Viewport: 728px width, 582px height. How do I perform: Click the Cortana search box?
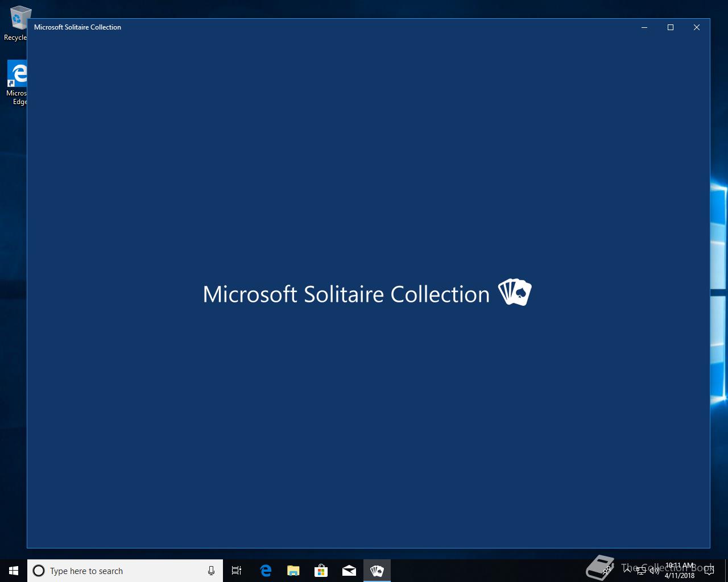pos(125,571)
